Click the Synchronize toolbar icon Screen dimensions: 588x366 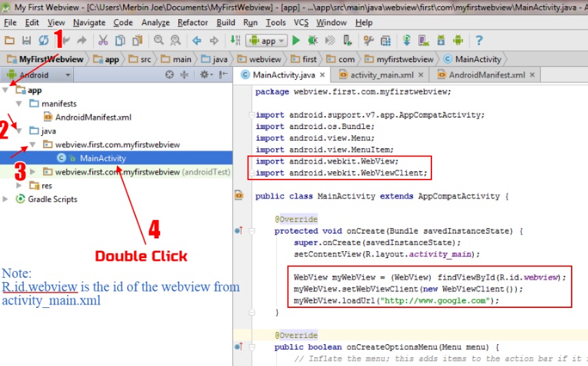coord(44,40)
